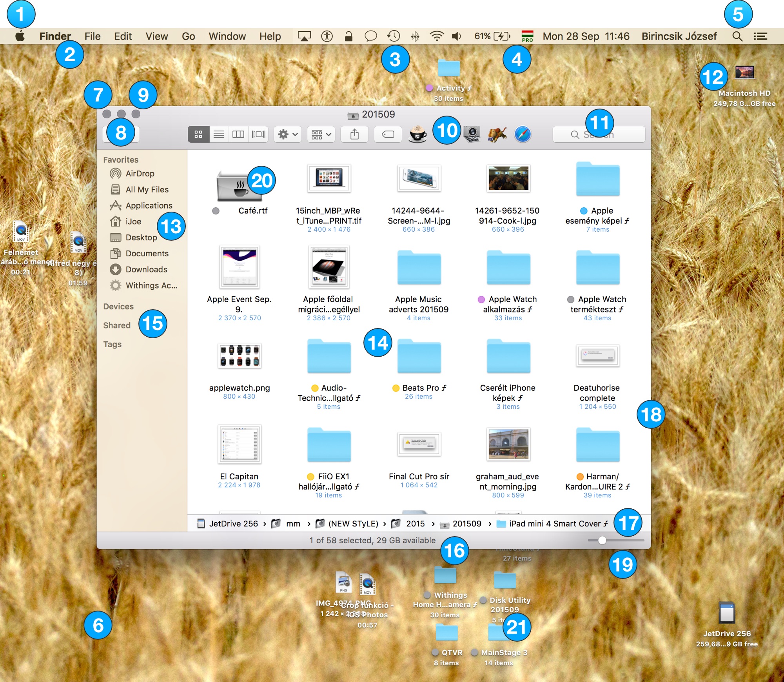Click the lock icon in the menu bar

pyautogui.click(x=348, y=36)
